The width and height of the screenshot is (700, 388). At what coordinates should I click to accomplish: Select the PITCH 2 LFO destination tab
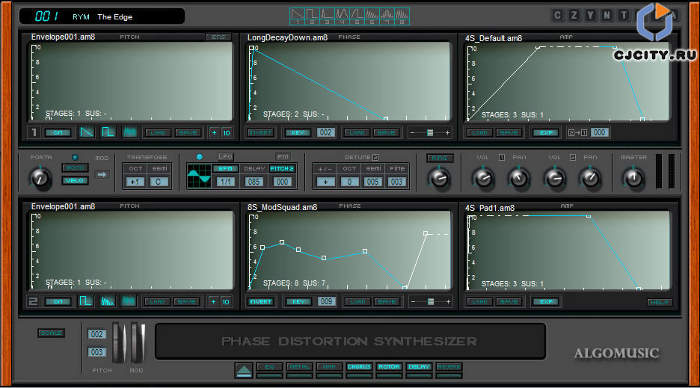click(x=282, y=169)
